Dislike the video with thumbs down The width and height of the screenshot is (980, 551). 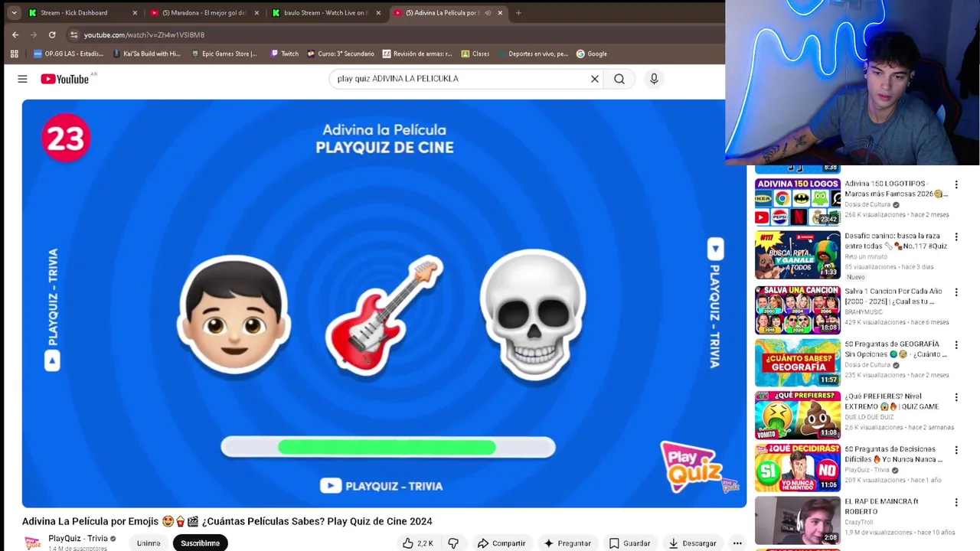(453, 543)
